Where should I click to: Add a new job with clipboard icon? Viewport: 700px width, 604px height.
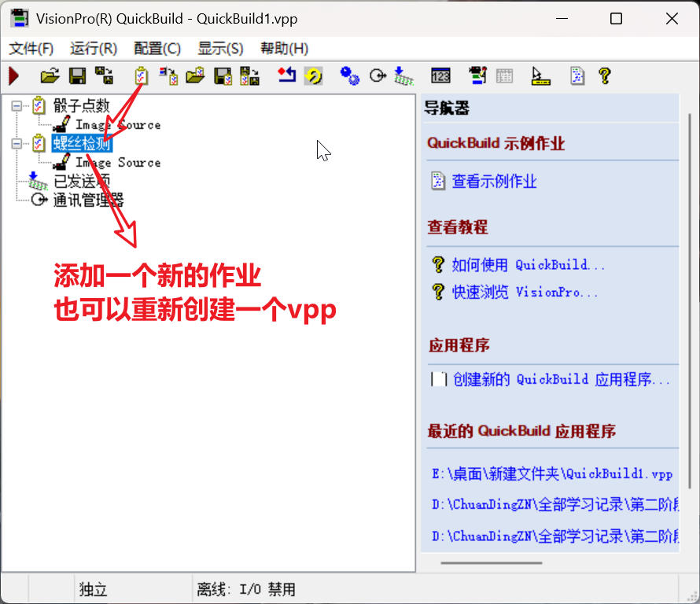point(142,75)
